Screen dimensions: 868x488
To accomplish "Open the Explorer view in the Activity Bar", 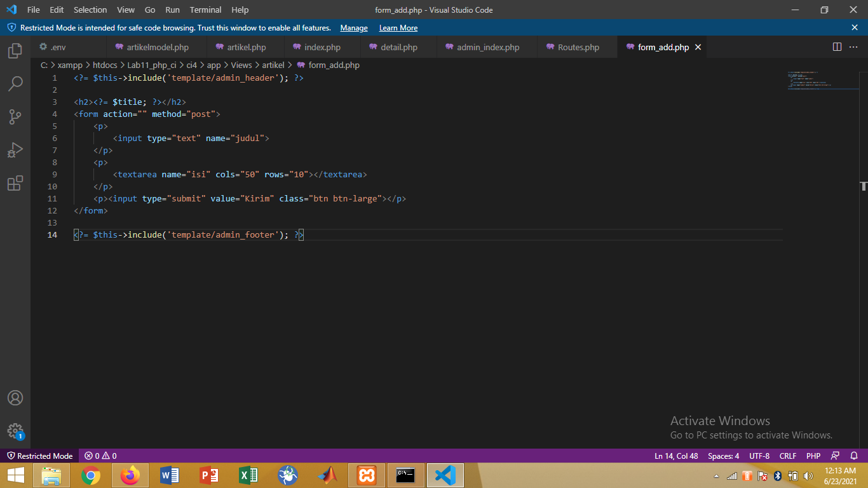I will tap(15, 50).
